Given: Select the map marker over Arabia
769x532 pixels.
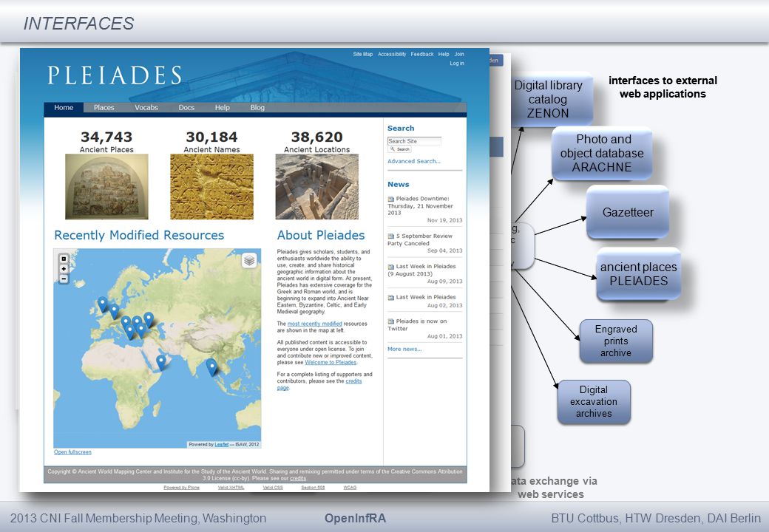Looking at the screenshot, I should (x=161, y=363).
